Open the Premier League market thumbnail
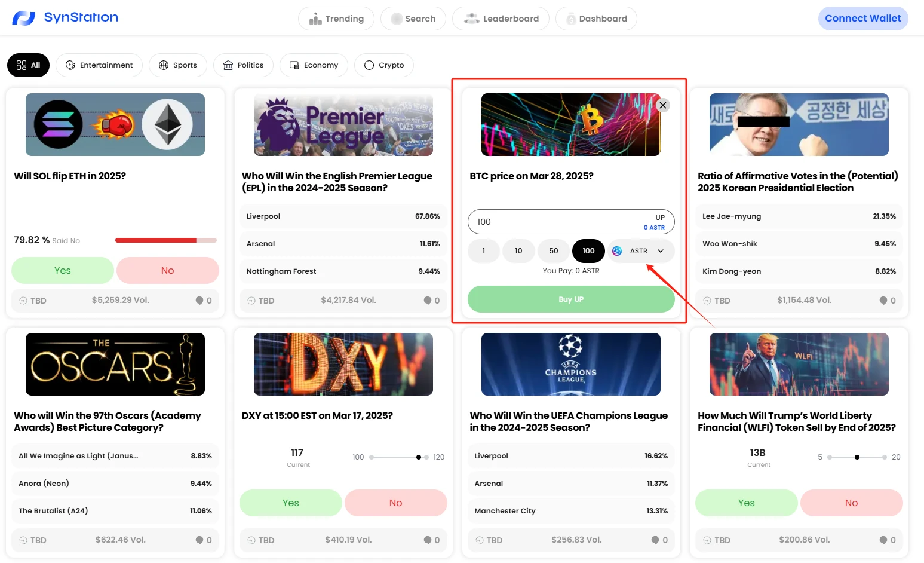This screenshot has height=563, width=924. 343,124
